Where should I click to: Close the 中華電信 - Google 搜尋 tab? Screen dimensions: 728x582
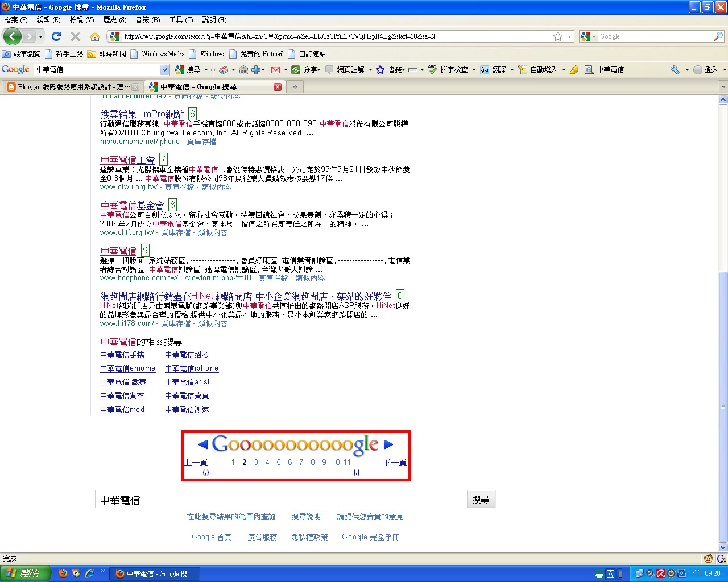click(278, 87)
